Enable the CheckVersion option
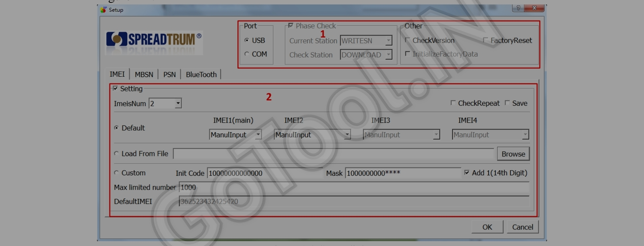 407,40
